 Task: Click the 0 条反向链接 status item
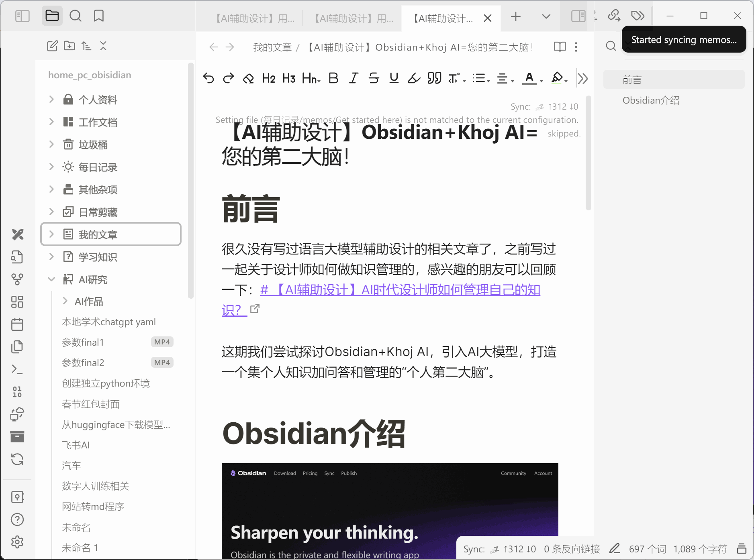click(x=572, y=549)
